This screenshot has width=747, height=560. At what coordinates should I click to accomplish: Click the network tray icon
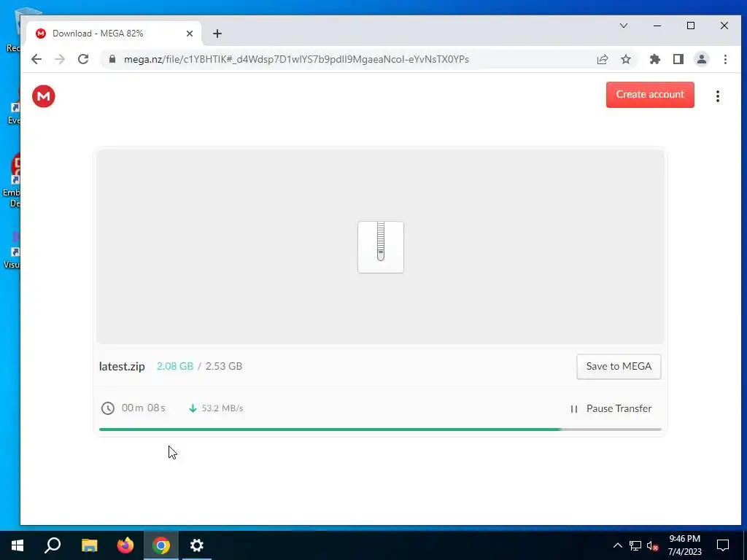635,545
